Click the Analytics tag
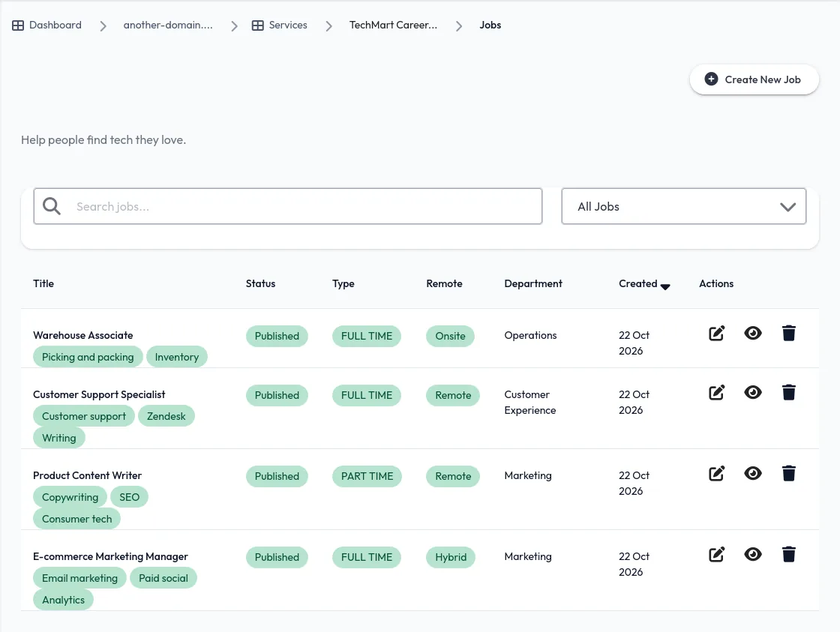This screenshot has height=632, width=840. coord(63,600)
